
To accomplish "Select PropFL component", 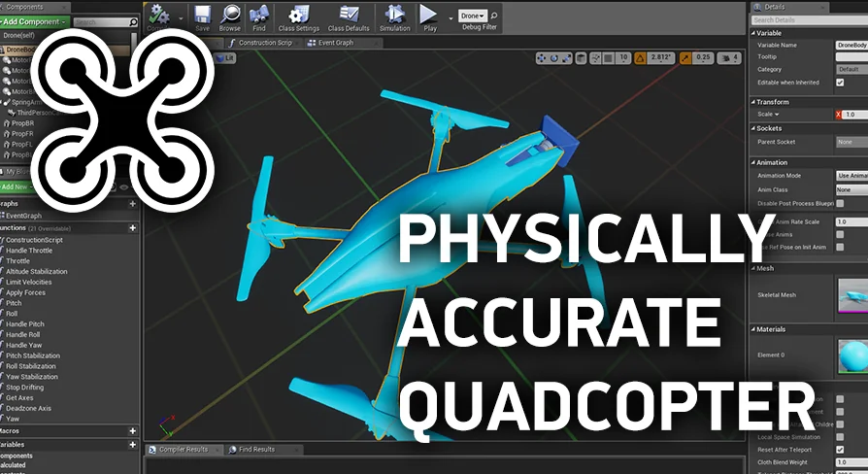I will [21, 145].
